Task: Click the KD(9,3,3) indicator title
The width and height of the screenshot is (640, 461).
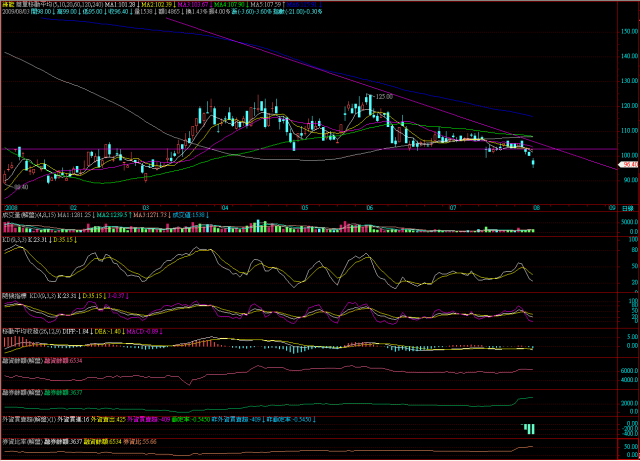Action: click(x=14, y=240)
